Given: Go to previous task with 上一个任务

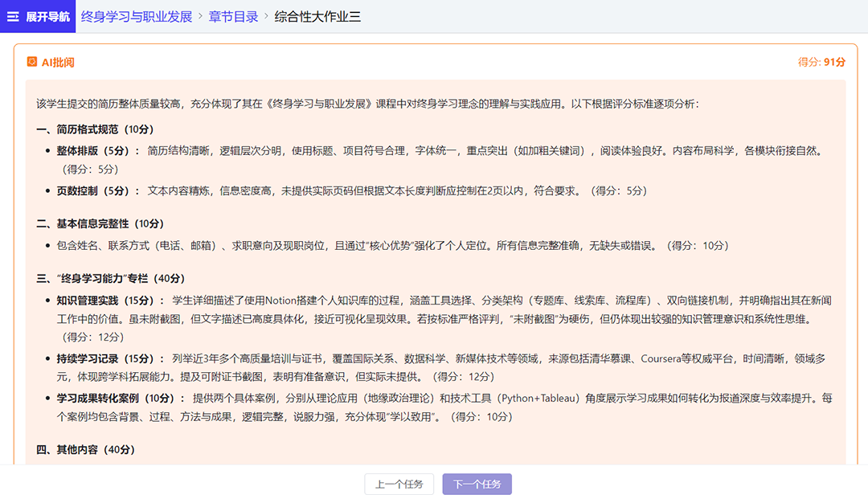Looking at the screenshot, I should point(399,484).
